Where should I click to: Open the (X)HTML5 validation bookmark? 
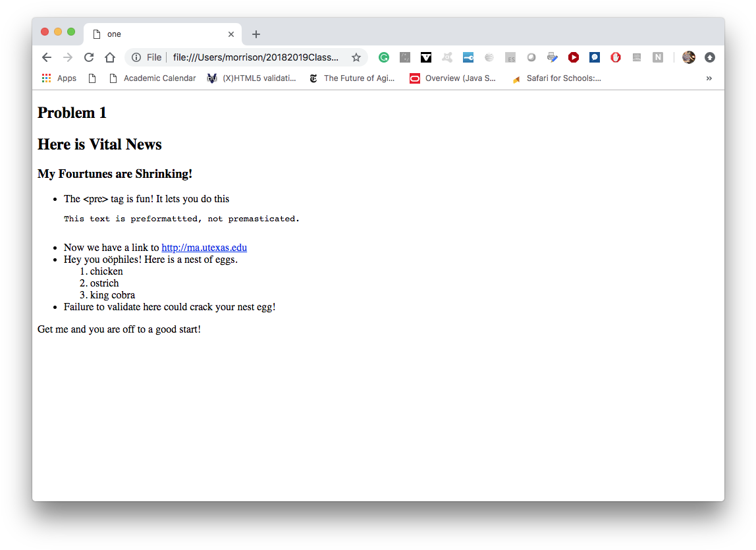tap(252, 78)
